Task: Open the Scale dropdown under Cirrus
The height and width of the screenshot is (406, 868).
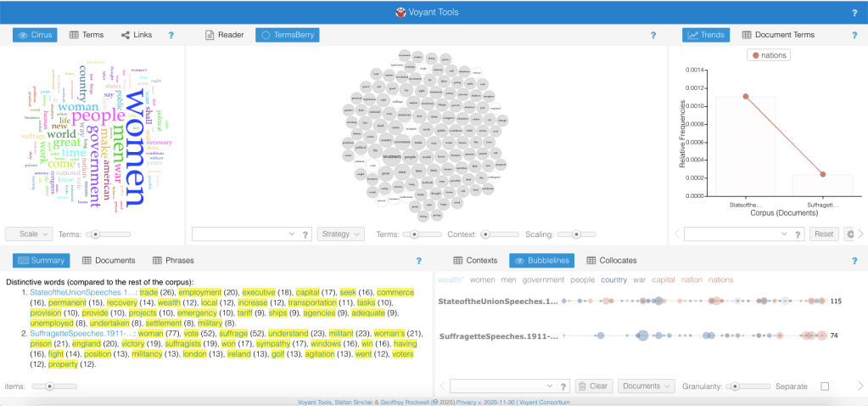Action: [x=29, y=234]
